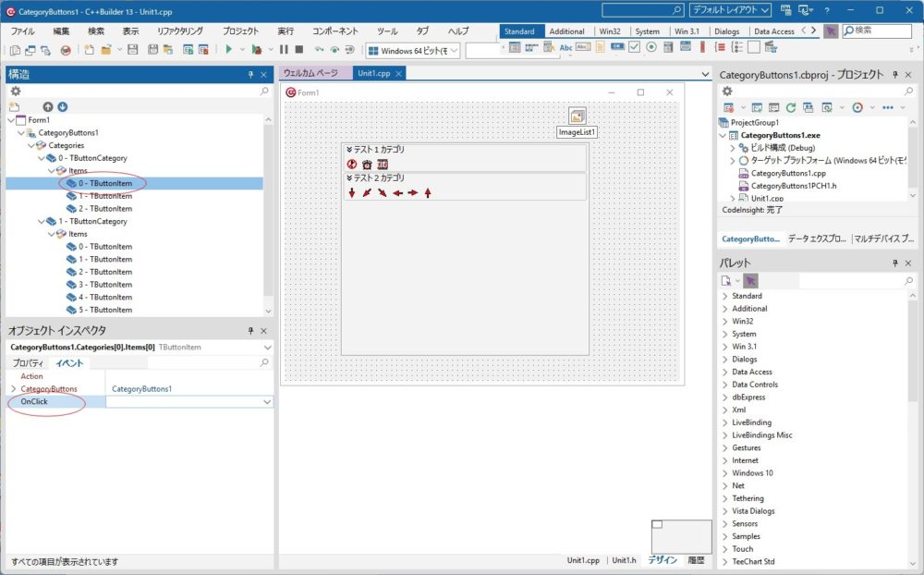Image resolution: width=924 pixels, height=575 pixels.
Task: Switch to the プロパティ tab
Action: pyautogui.click(x=27, y=363)
